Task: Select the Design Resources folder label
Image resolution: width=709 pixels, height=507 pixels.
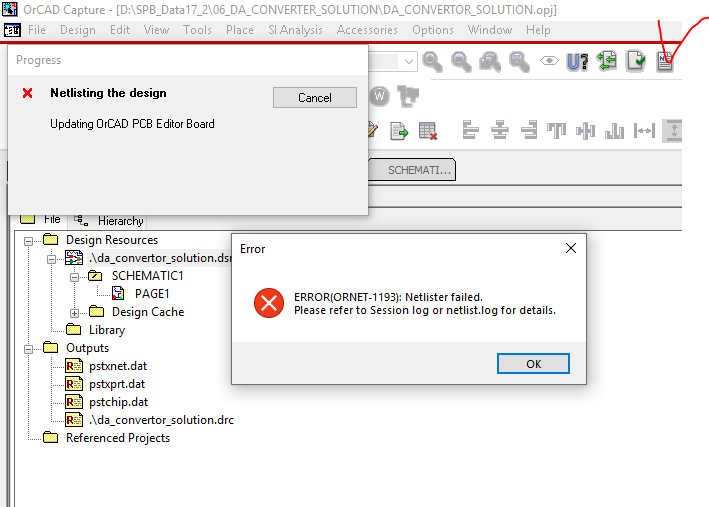Action: point(112,240)
